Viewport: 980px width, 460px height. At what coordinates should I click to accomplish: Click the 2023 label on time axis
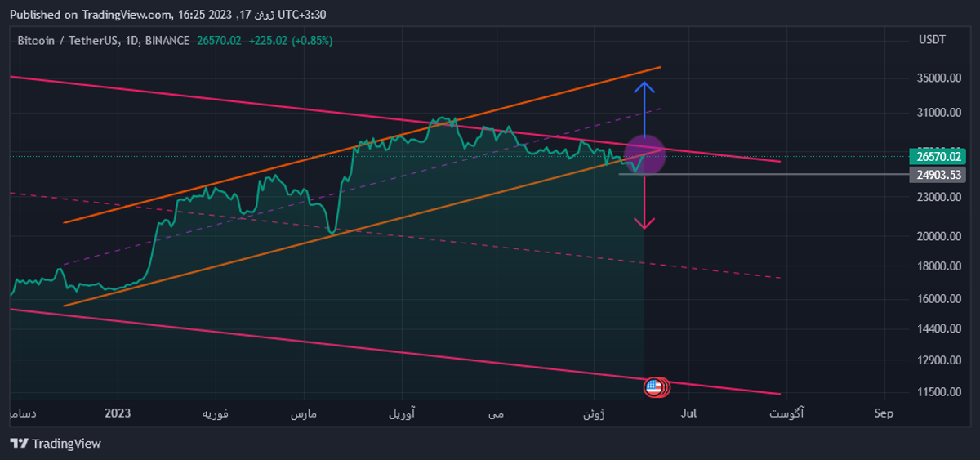[x=118, y=413]
